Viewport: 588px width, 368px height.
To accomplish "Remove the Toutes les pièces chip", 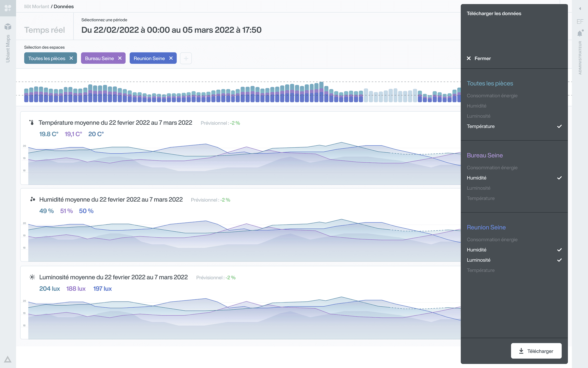I will tap(71, 58).
